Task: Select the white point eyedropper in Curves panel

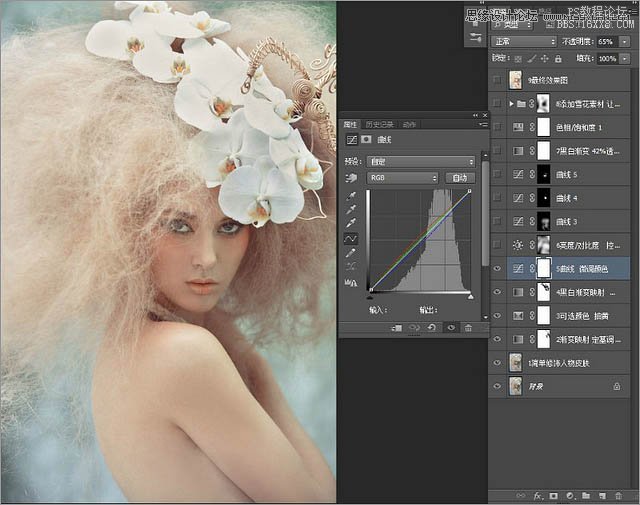Action: click(351, 223)
